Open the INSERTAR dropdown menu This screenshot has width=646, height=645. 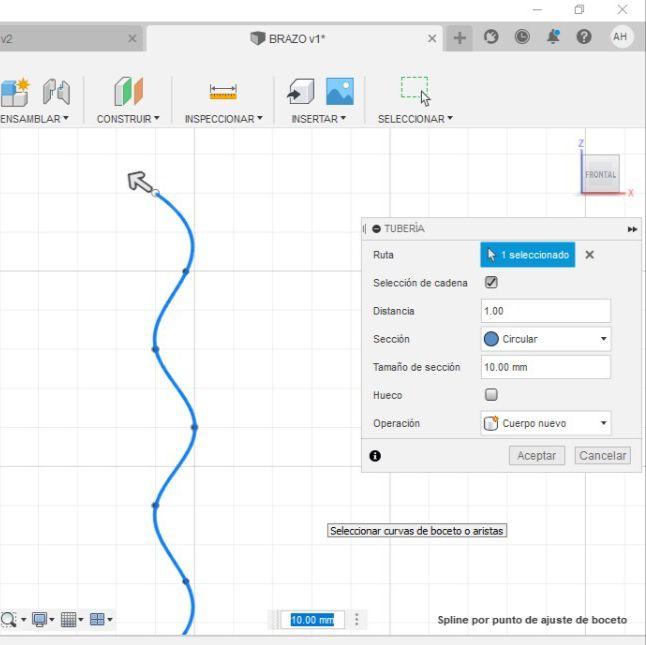(x=319, y=119)
